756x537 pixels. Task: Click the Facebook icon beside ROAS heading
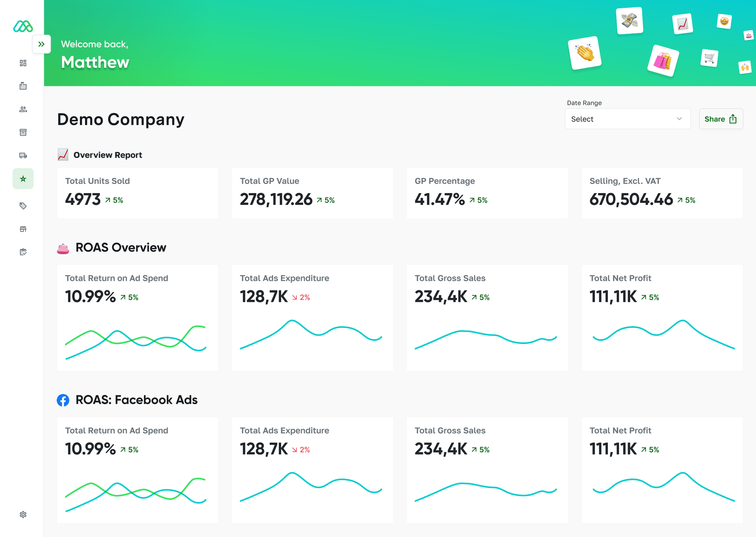coord(63,400)
